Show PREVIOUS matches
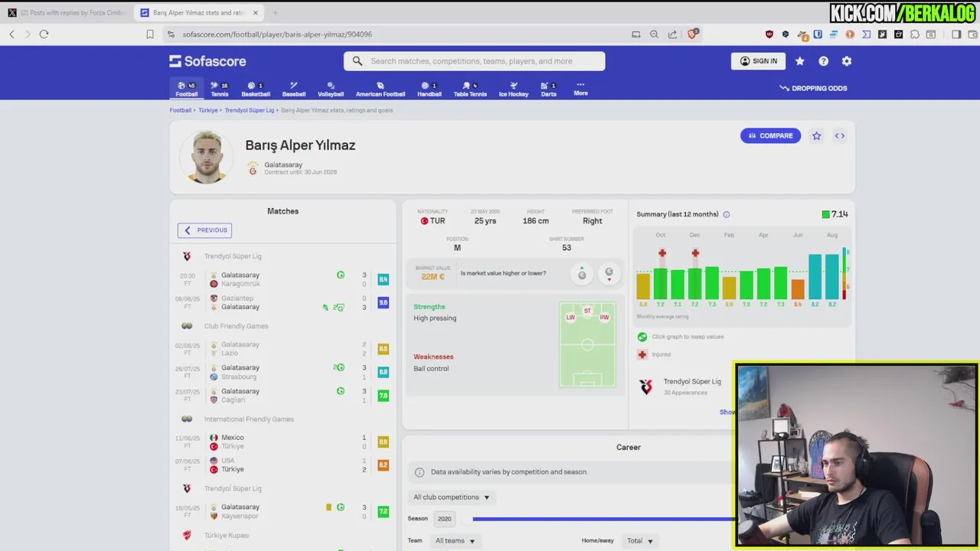Screen dimensions: 980x551 point(204,230)
